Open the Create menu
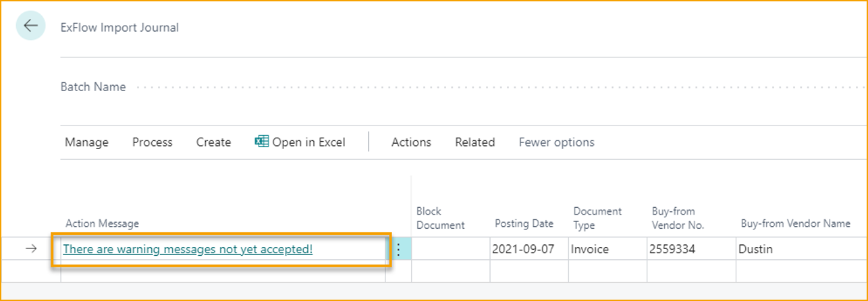 (x=213, y=142)
